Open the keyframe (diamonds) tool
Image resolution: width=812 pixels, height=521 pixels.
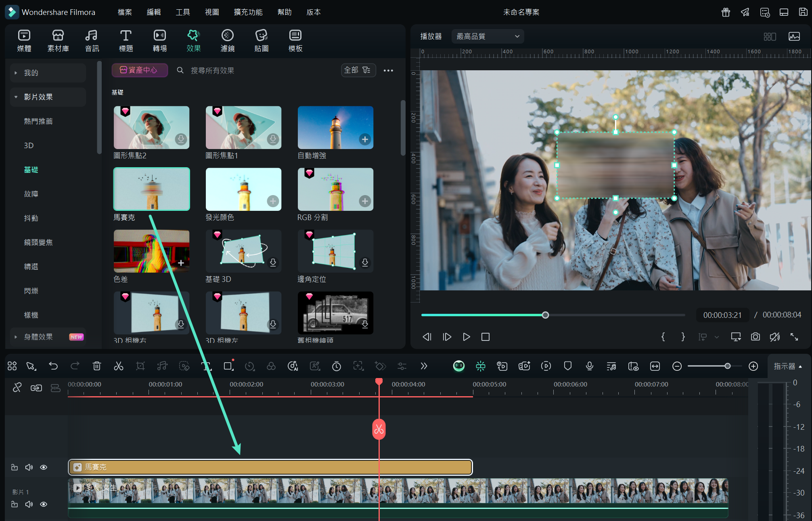380,366
